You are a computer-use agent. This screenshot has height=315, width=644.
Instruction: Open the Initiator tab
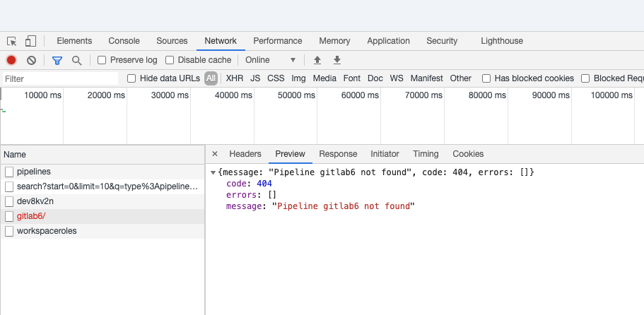[x=385, y=154]
